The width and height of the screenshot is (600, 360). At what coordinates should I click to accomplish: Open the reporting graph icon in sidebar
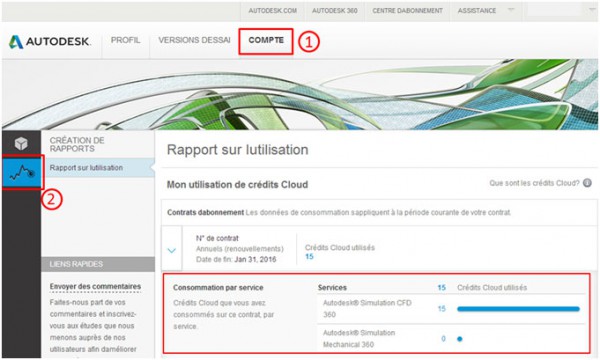pyautogui.click(x=22, y=173)
